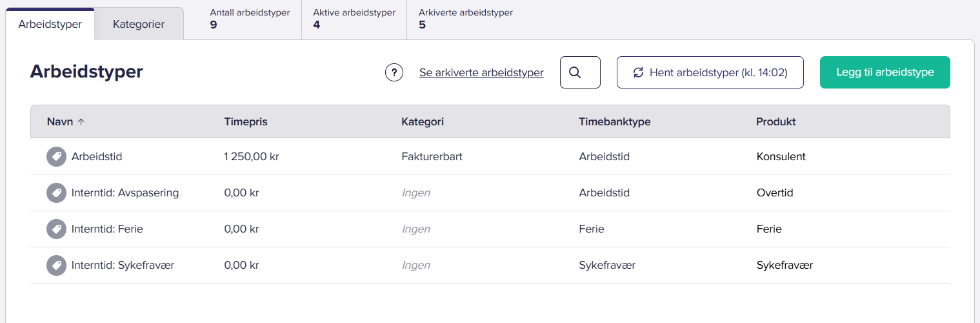Viewport: 980px width, 323px height.
Task: Click the help question mark icon
Action: coord(394,72)
